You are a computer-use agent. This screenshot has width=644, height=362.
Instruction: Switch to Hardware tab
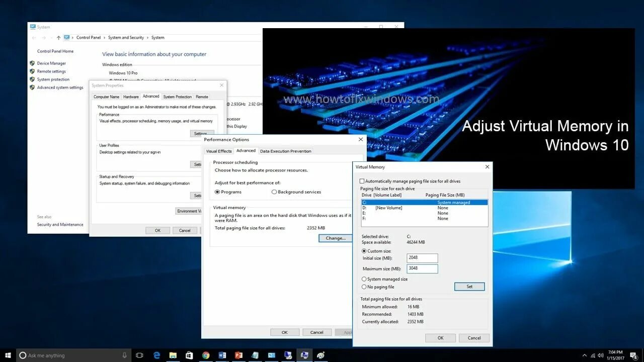131,97
